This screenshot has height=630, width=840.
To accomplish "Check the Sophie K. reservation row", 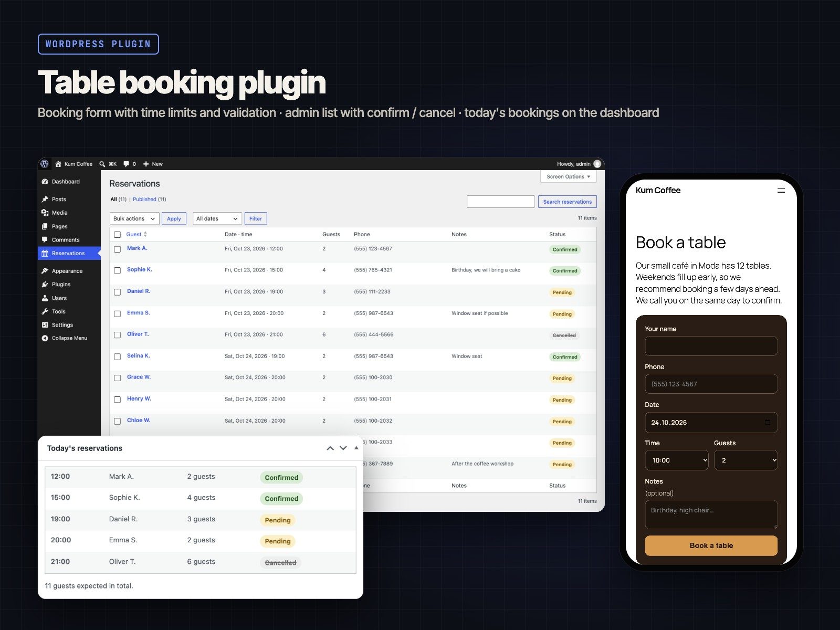I will (x=117, y=270).
